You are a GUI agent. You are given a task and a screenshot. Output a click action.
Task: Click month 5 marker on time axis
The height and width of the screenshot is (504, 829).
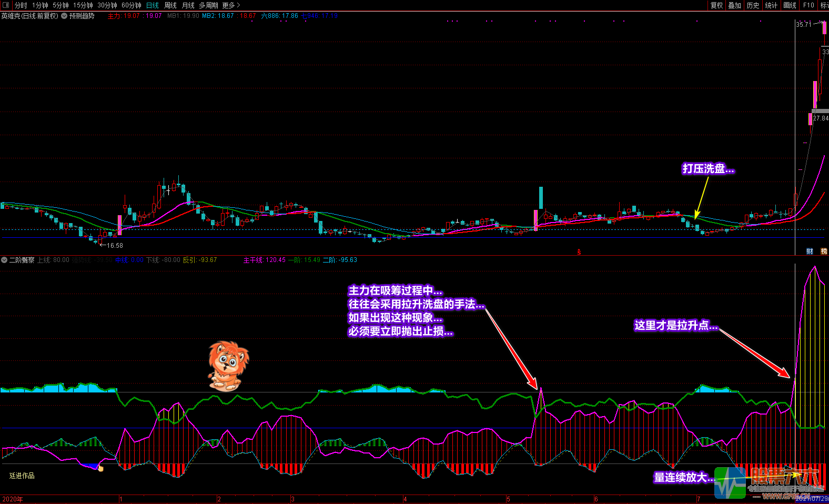508,499
